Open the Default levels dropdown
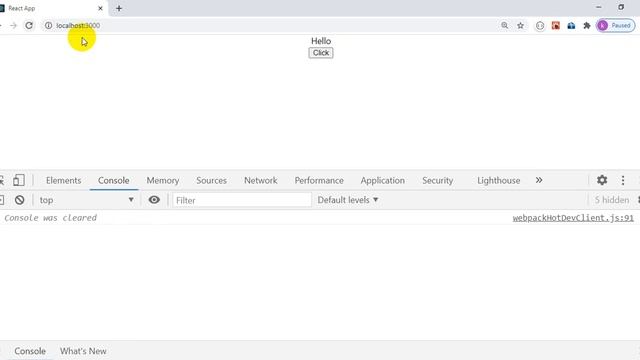This screenshot has width=640, height=360. click(348, 200)
